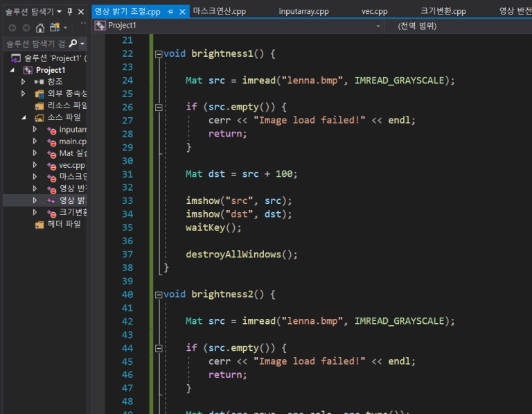
Task: Switch to the 크기변환.cpp tab
Action: click(x=443, y=11)
